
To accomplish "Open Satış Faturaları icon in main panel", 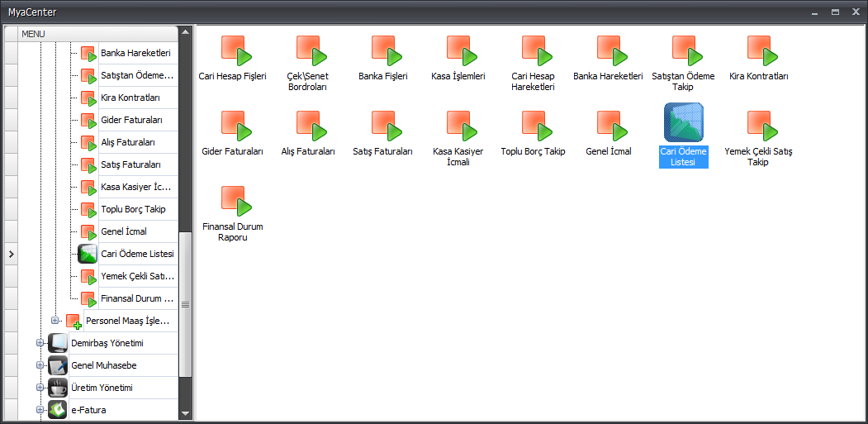I will 387,126.
